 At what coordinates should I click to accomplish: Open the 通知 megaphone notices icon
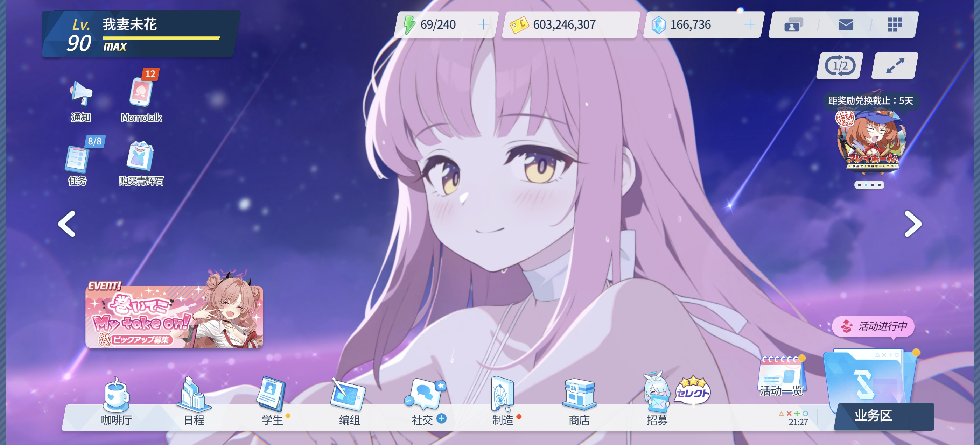[80, 101]
